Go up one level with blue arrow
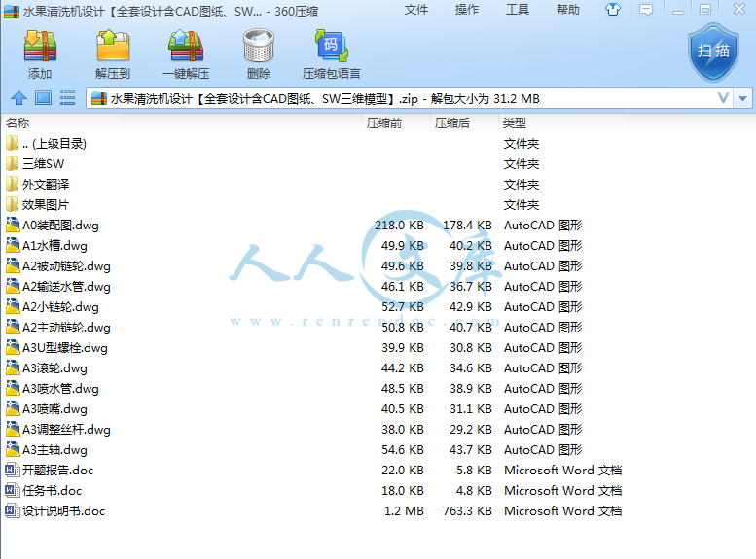The image size is (756, 559). (18, 98)
